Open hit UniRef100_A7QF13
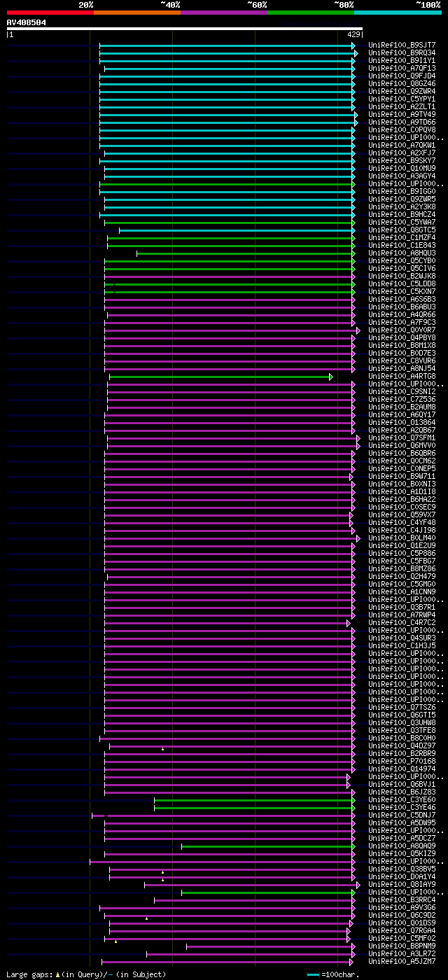Viewport: 448px width, 980px height. pyautogui.click(x=402, y=68)
